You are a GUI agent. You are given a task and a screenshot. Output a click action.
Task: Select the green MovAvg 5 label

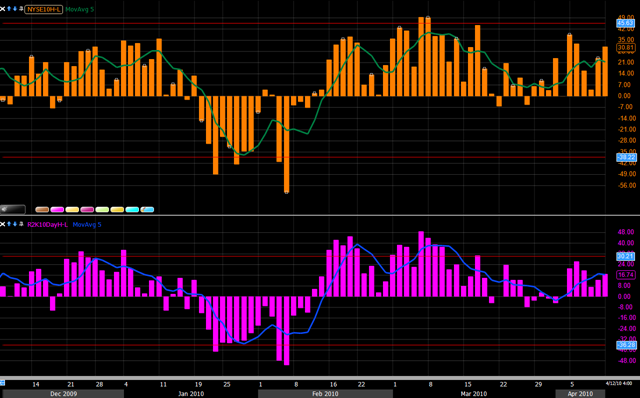(80, 9)
